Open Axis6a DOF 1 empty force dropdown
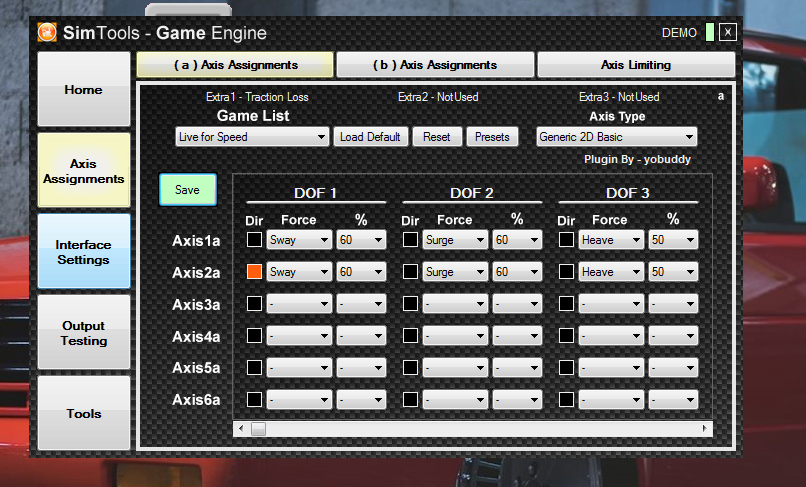This screenshot has height=487, width=806. tap(299, 400)
